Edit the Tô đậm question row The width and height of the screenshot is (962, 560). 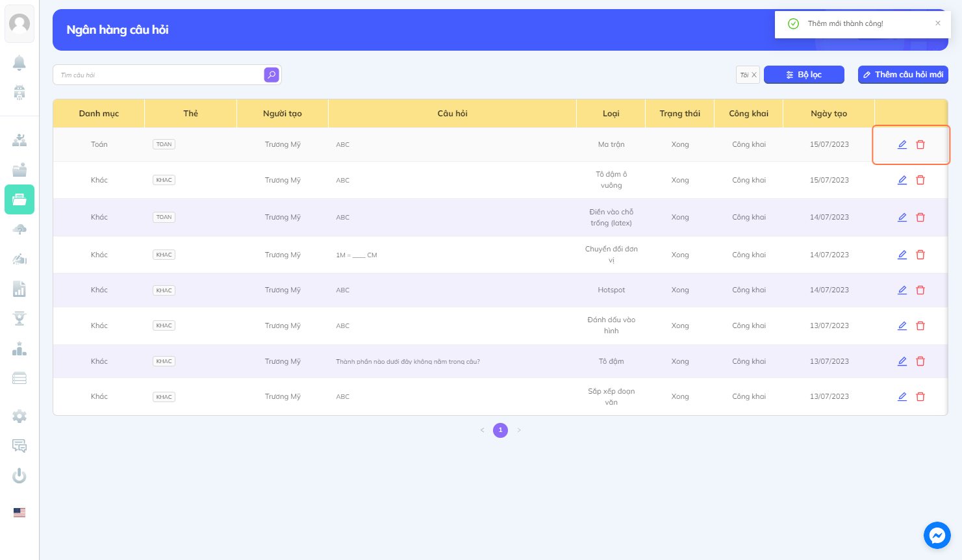pyautogui.click(x=902, y=361)
